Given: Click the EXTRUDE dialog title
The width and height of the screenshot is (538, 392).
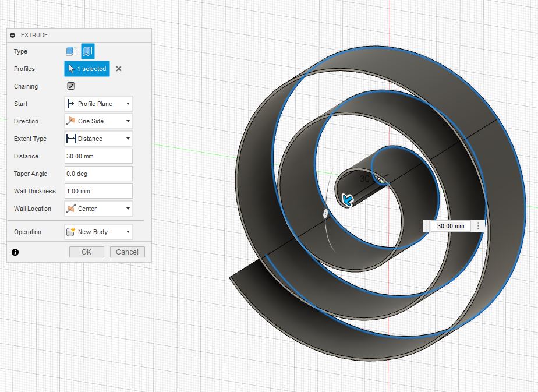Looking at the screenshot, I should click(x=34, y=35).
